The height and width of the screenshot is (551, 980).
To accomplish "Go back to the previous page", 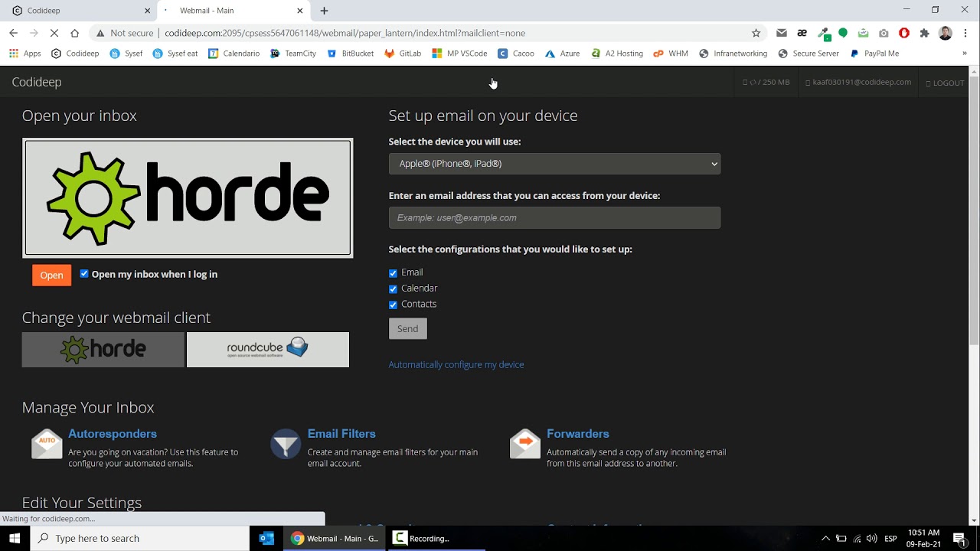I will [13, 33].
